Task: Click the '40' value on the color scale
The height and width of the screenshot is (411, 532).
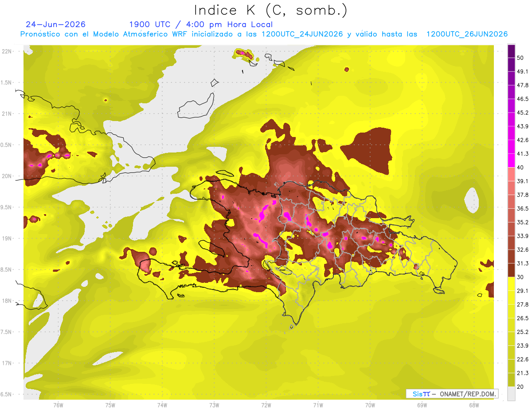Action: pyautogui.click(x=520, y=167)
